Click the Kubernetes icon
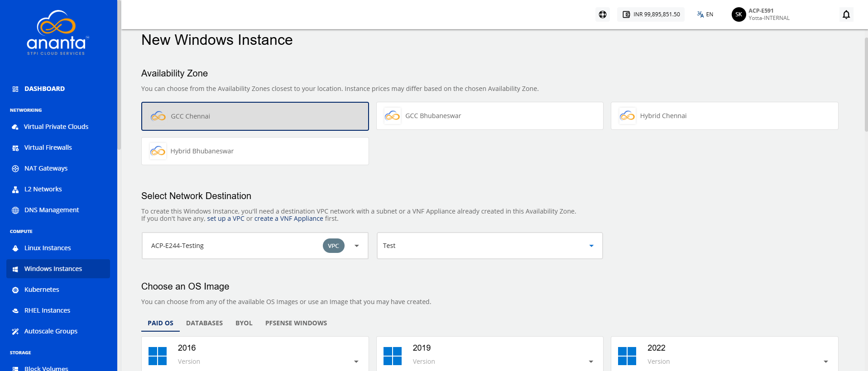The height and width of the screenshot is (371, 868). [x=15, y=290]
